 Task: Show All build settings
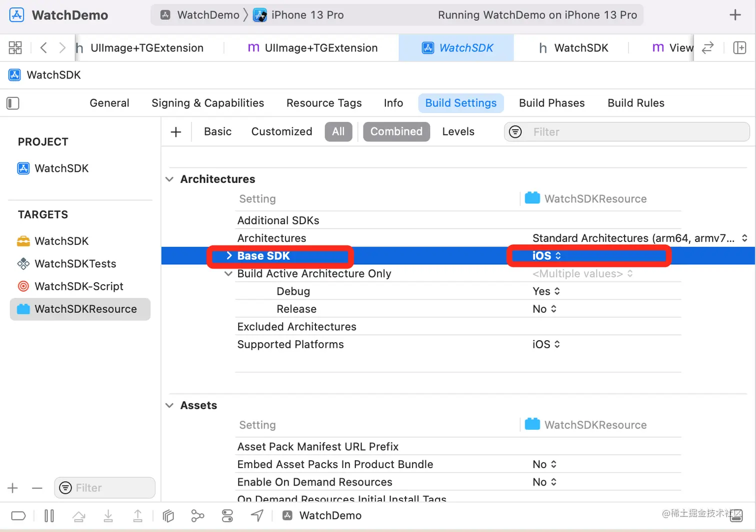338,132
